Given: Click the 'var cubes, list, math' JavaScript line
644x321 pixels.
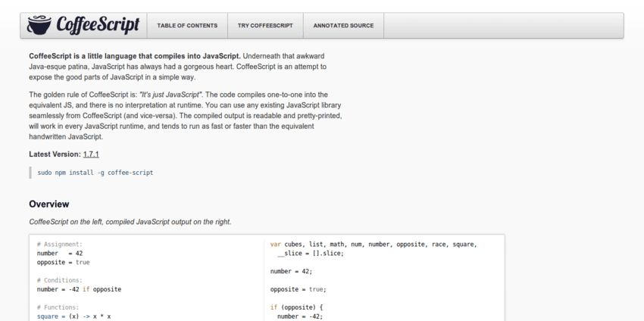Looking at the screenshot, I should click(x=374, y=245).
